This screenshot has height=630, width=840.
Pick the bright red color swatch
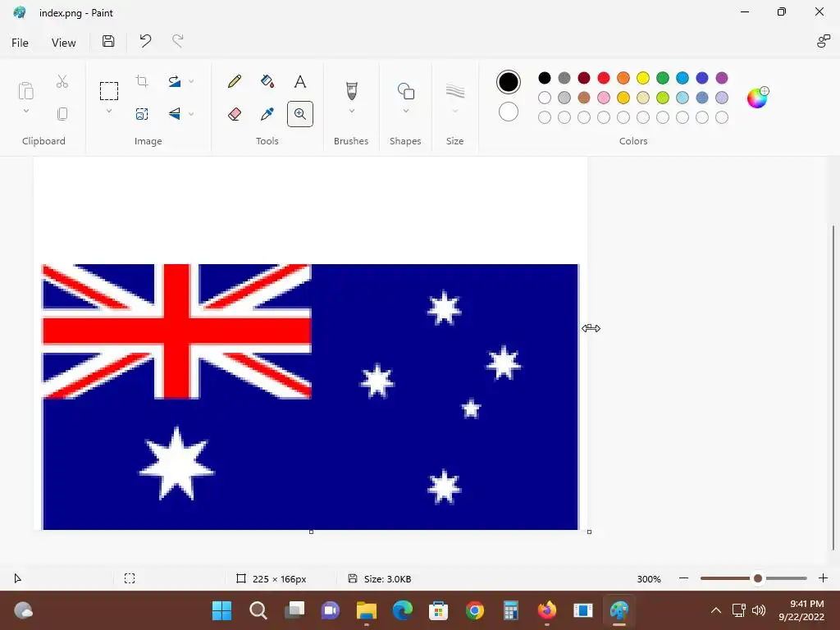(x=604, y=78)
